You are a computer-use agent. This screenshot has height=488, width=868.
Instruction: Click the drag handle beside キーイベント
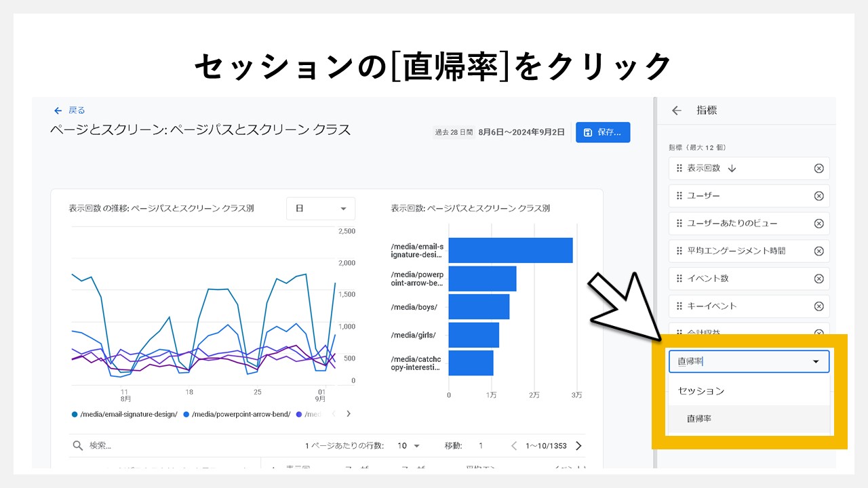[x=678, y=306]
